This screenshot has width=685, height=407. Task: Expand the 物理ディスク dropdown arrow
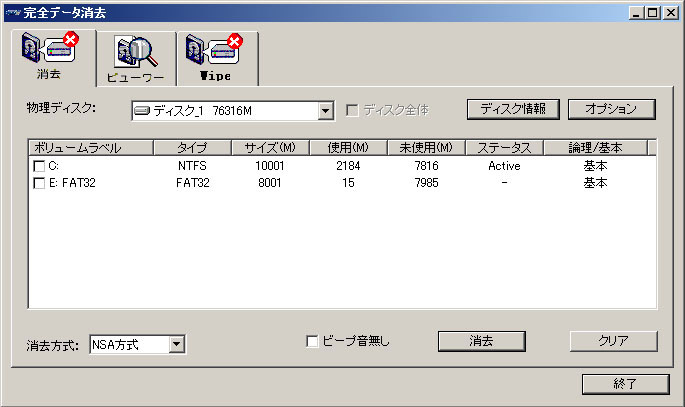click(325, 111)
